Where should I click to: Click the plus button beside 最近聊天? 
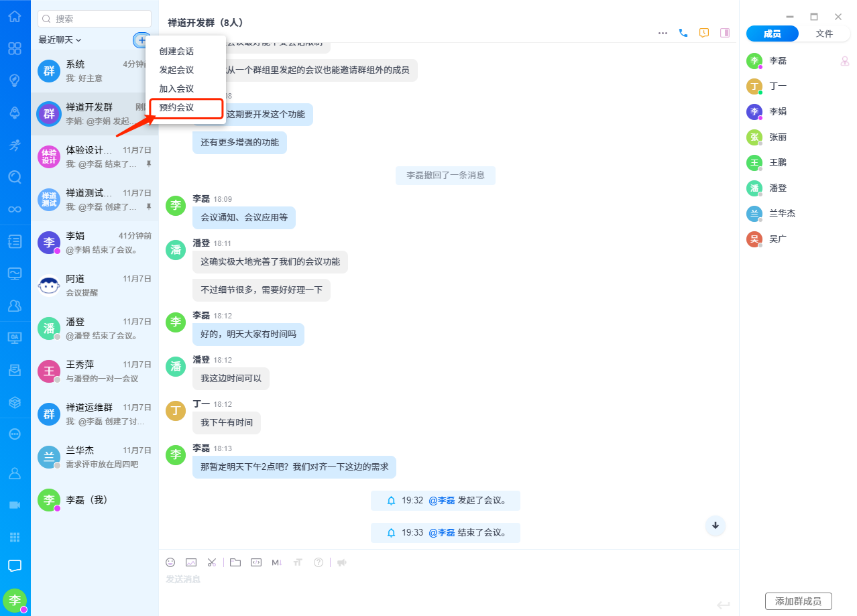tap(141, 40)
